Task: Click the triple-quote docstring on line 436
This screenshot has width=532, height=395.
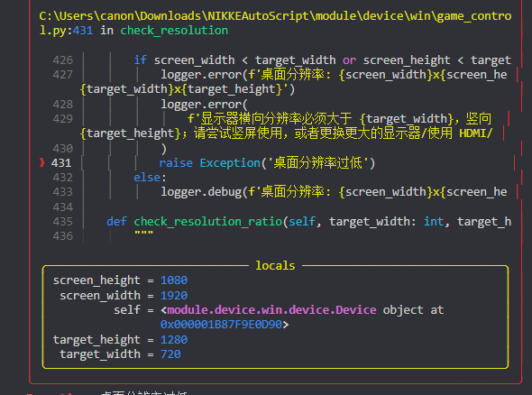Action: point(144,234)
